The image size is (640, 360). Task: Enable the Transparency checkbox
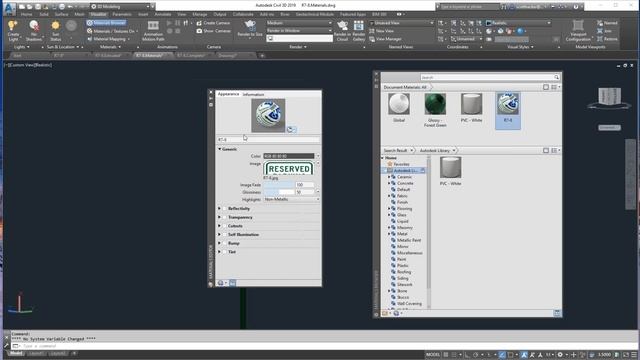(224, 217)
